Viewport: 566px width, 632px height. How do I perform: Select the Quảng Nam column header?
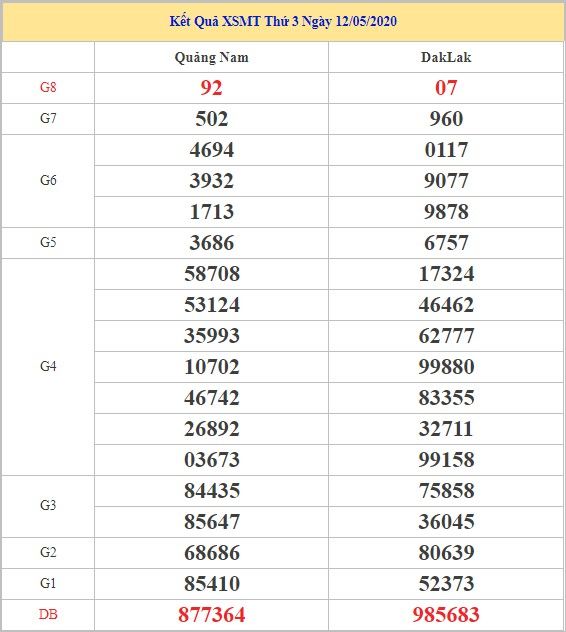pyautogui.click(x=212, y=58)
